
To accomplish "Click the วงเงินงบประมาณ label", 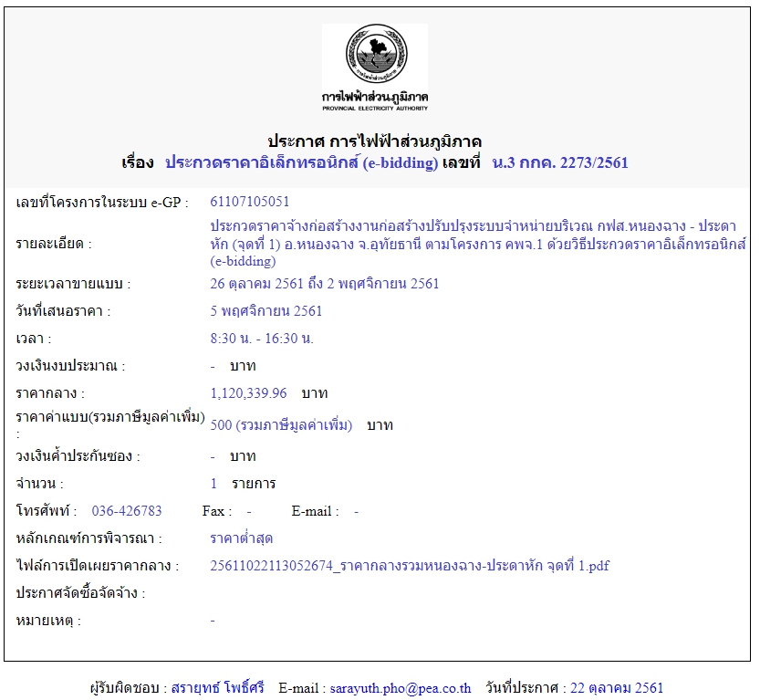I will pos(70,365).
